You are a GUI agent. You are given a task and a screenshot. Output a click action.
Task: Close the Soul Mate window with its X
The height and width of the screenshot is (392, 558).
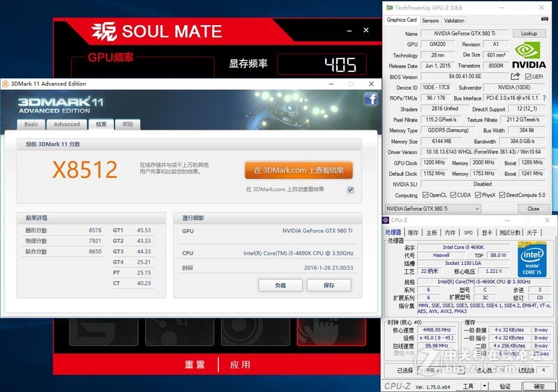pyautogui.click(x=365, y=30)
